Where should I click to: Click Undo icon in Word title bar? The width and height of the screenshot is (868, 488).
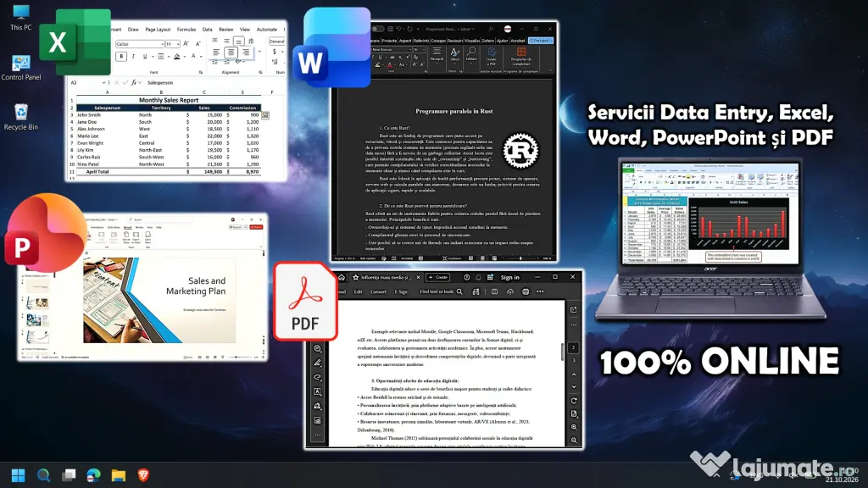coord(398,29)
